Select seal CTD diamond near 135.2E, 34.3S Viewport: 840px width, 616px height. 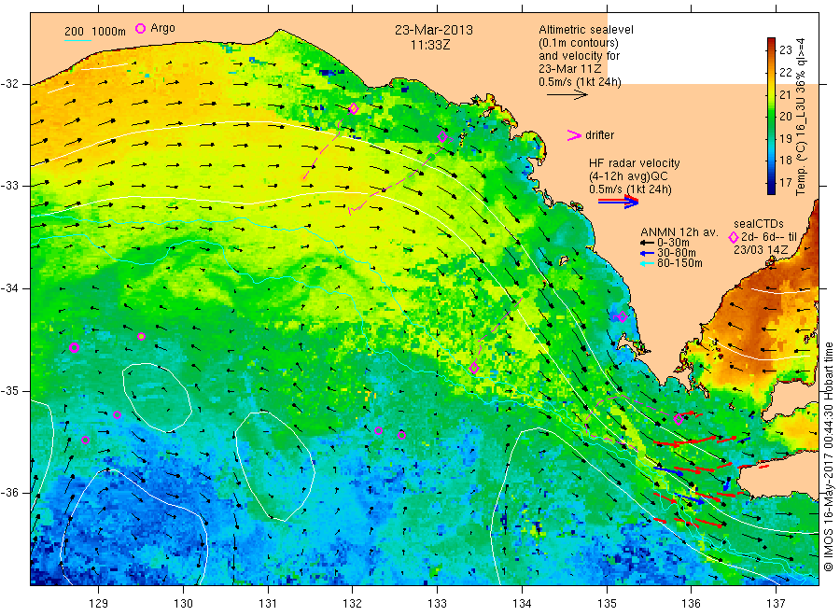(623, 316)
